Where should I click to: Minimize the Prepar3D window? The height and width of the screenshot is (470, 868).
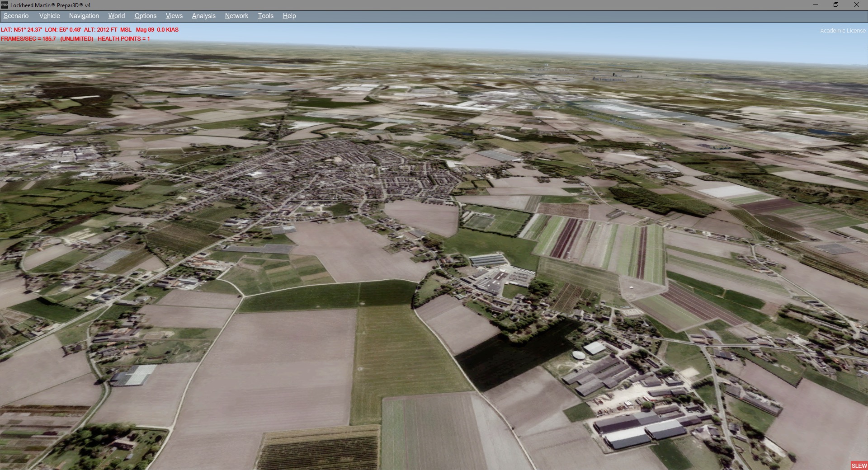point(816,5)
